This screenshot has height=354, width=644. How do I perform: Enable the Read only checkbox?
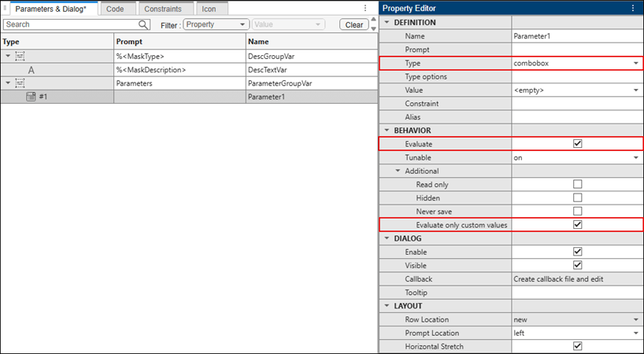pos(577,185)
